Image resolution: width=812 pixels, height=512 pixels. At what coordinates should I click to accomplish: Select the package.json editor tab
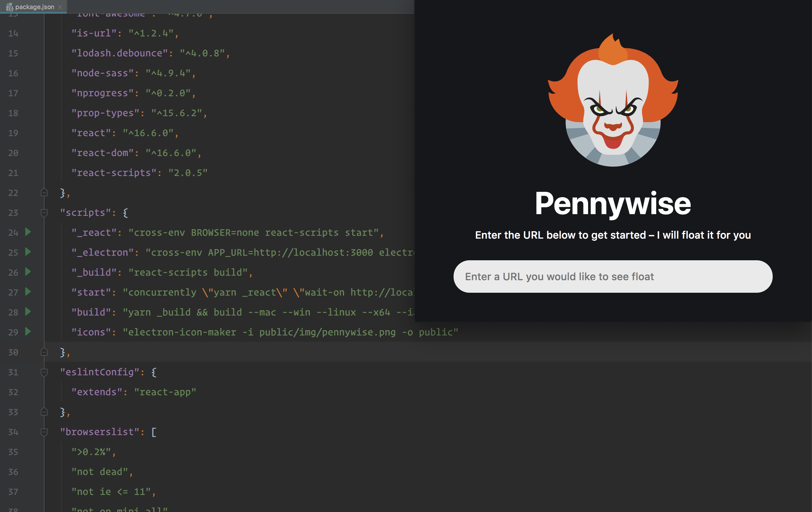coord(34,7)
